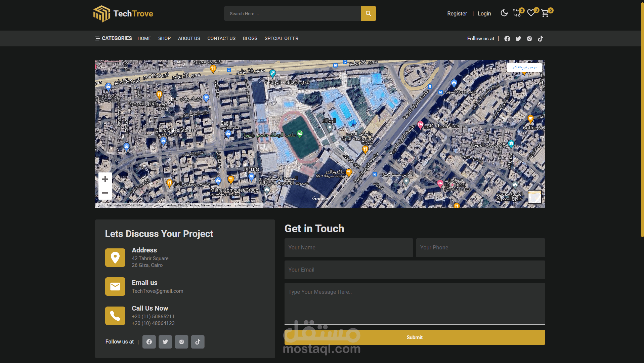Screen dimensions: 644x363
Task: Open Instagram button in contact card
Action: pyautogui.click(x=181, y=342)
